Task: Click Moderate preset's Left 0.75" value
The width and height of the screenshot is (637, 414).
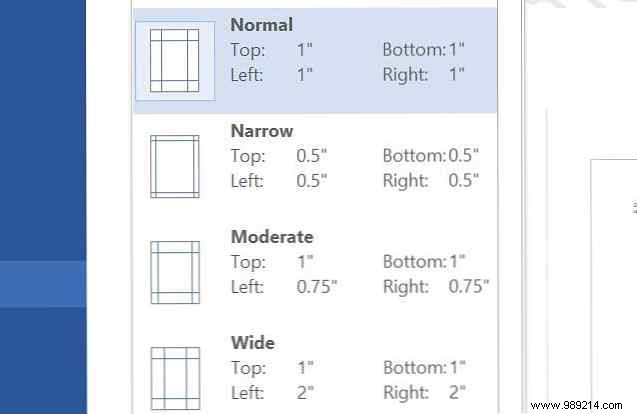Action: coord(317,286)
